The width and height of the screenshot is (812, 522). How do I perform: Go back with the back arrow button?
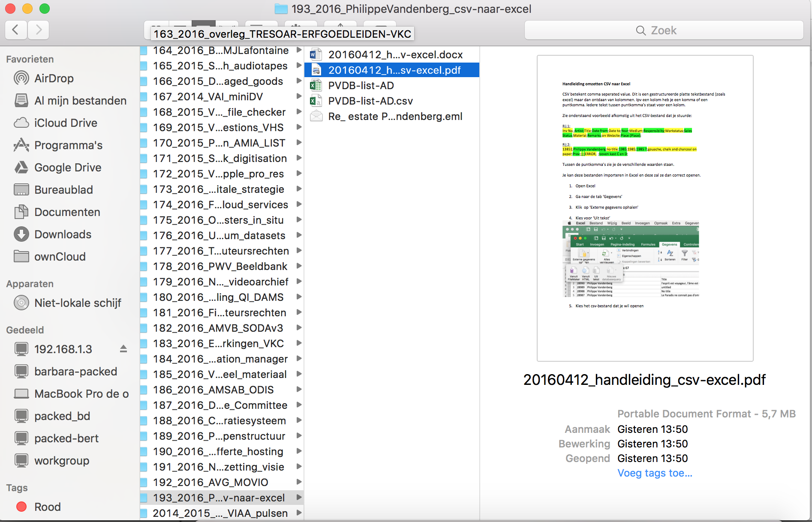point(16,30)
